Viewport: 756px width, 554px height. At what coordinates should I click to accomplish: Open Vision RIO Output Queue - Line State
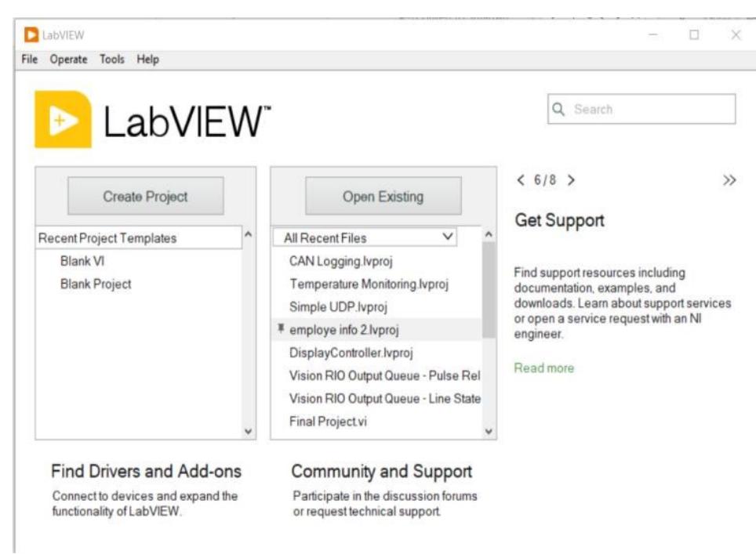point(385,398)
